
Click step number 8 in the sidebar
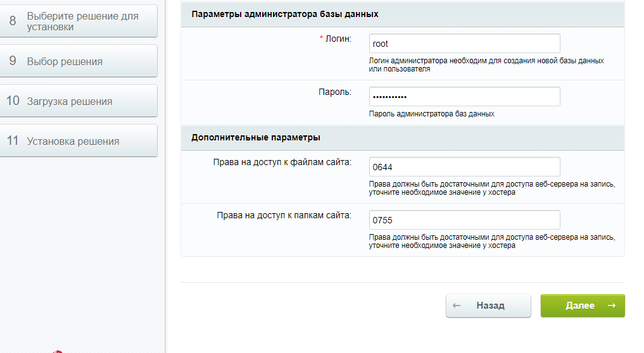13,21
